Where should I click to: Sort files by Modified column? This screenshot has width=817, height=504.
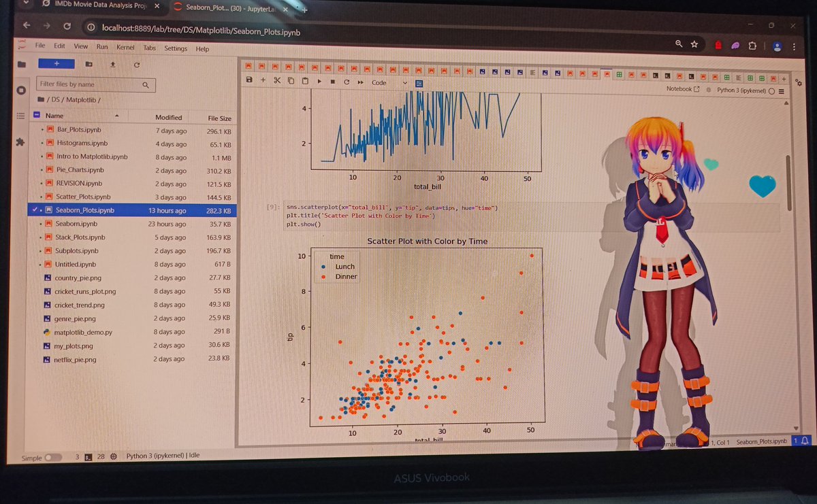point(168,118)
